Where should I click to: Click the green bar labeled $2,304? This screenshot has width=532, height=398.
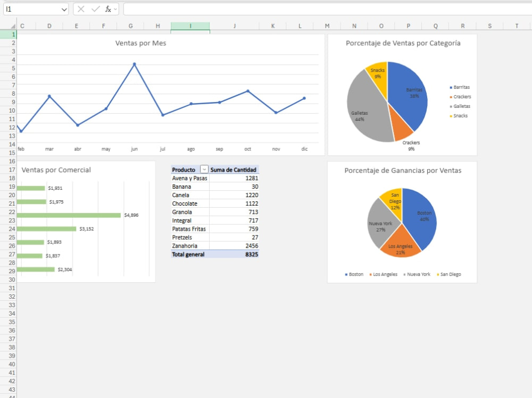pyautogui.click(x=36, y=269)
